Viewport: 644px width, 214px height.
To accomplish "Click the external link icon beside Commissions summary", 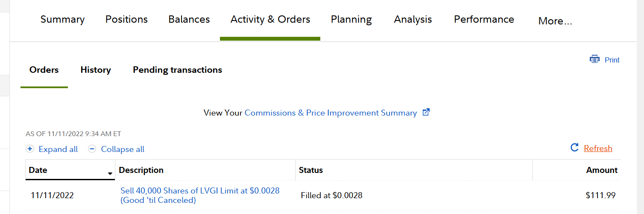I will pos(426,113).
